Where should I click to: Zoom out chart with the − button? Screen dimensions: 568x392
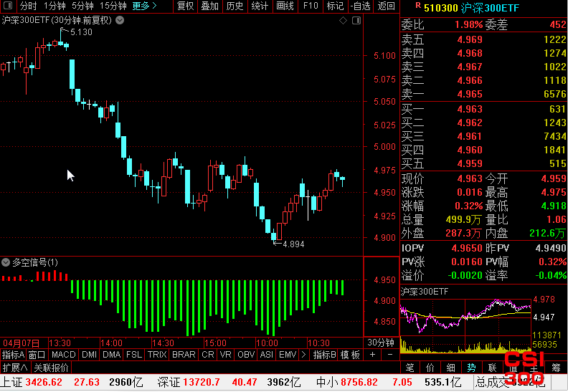[x=390, y=355]
